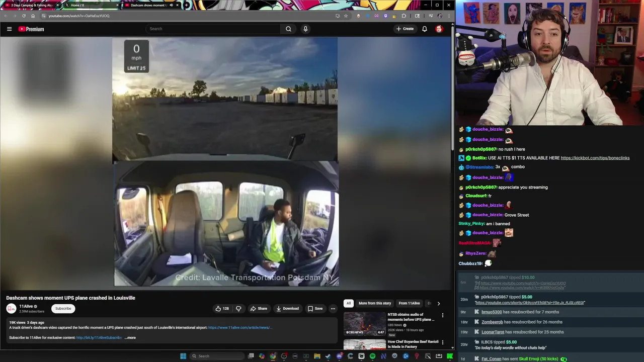
Task: Open bit.ly 11AliveSubscribe link
Action: tap(99, 338)
